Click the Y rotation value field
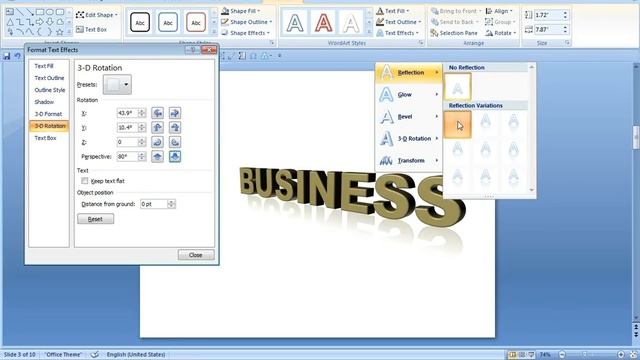Viewport: 640px width, 360px height. point(127,128)
